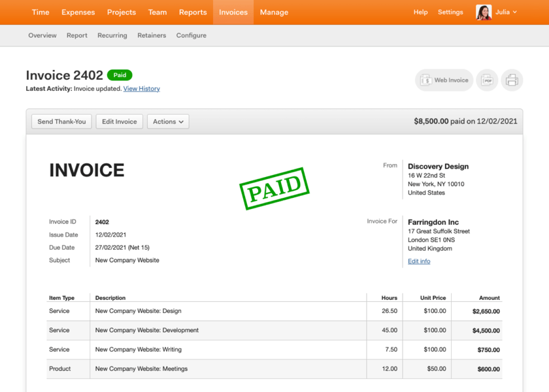Open the Julia account menu chevron
The height and width of the screenshot is (392, 549).
[x=515, y=12]
